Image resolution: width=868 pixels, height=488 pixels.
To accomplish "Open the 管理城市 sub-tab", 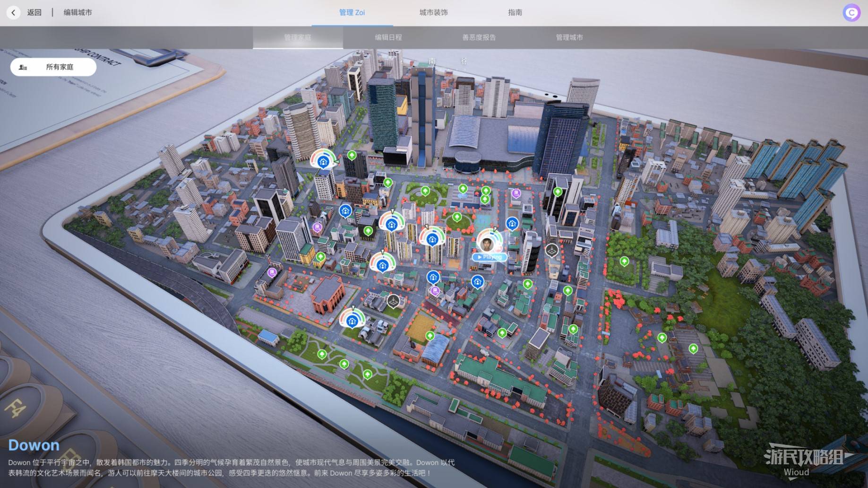I will [569, 37].
